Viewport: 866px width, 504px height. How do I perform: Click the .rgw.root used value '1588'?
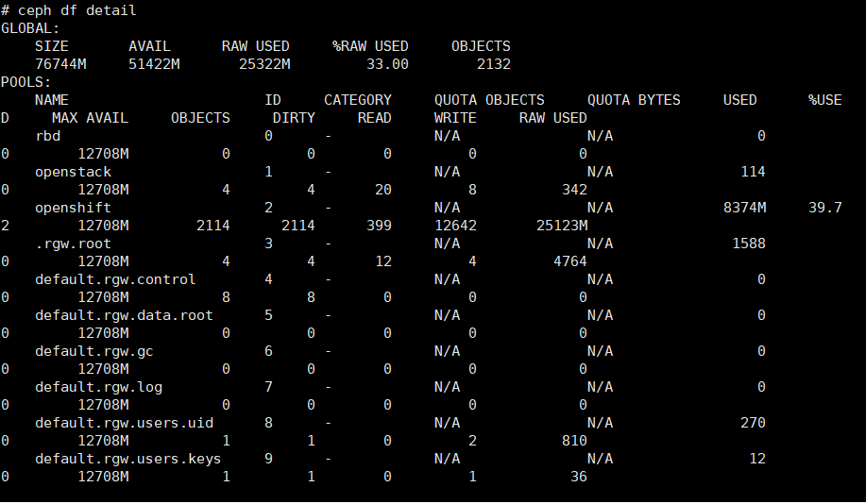[749, 244]
